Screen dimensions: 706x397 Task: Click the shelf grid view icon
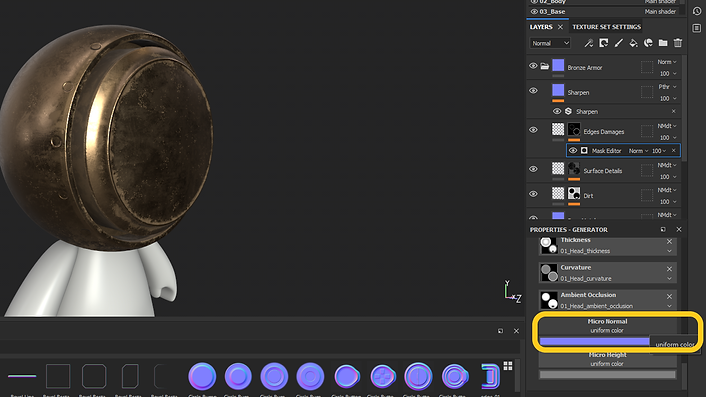508,366
